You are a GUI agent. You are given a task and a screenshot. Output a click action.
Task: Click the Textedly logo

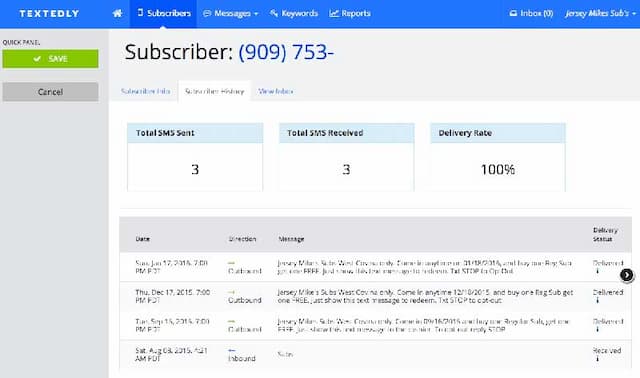click(49, 13)
